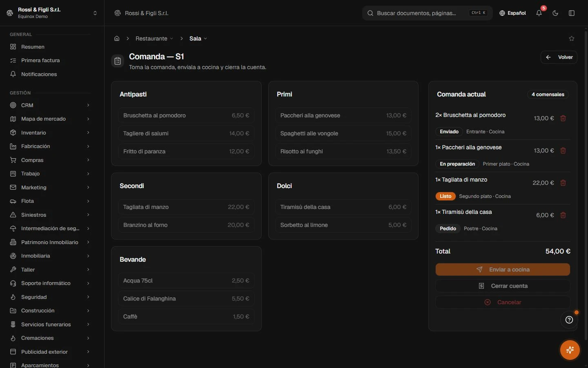
Task: Go back with the Volver button
Action: click(559, 57)
